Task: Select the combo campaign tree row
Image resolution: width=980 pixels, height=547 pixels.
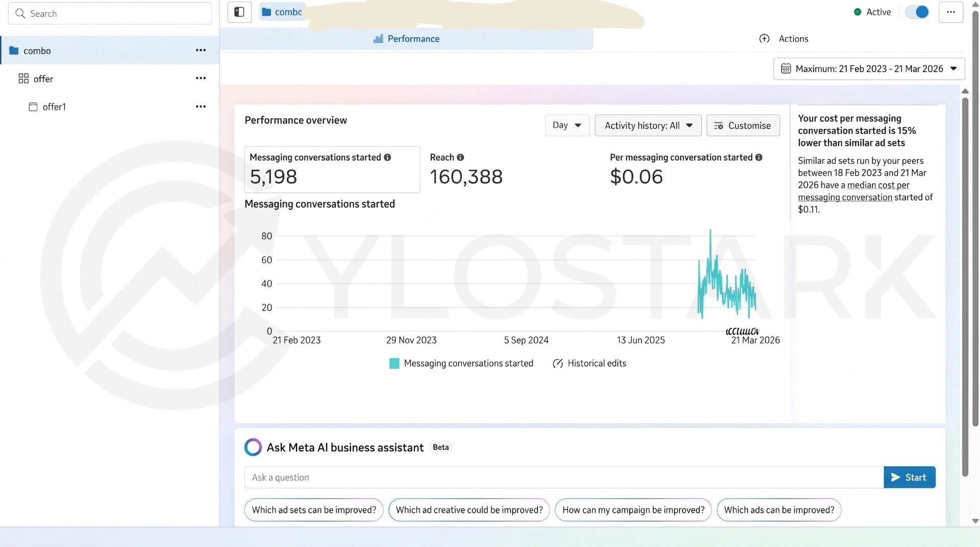Action: click(110, 50)
